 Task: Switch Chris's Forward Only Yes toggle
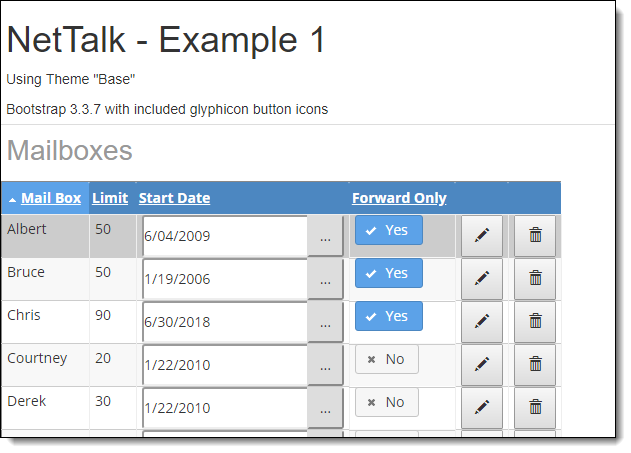389,316
